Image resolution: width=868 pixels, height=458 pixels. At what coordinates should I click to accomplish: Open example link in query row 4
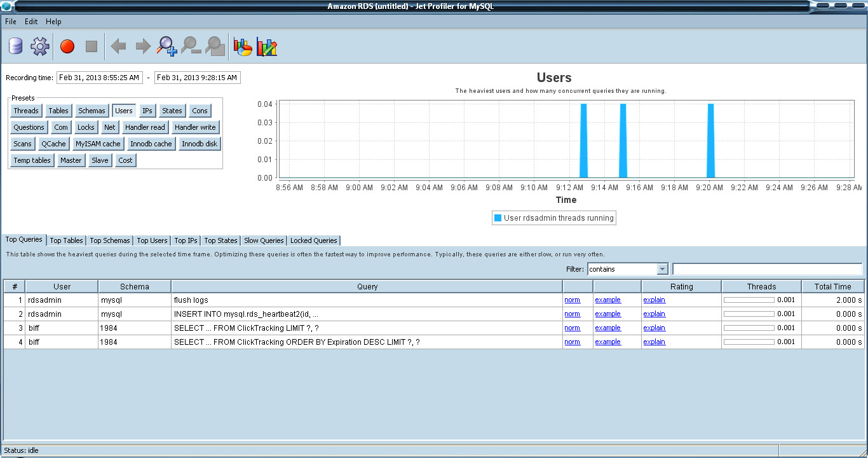click(607, 342)
